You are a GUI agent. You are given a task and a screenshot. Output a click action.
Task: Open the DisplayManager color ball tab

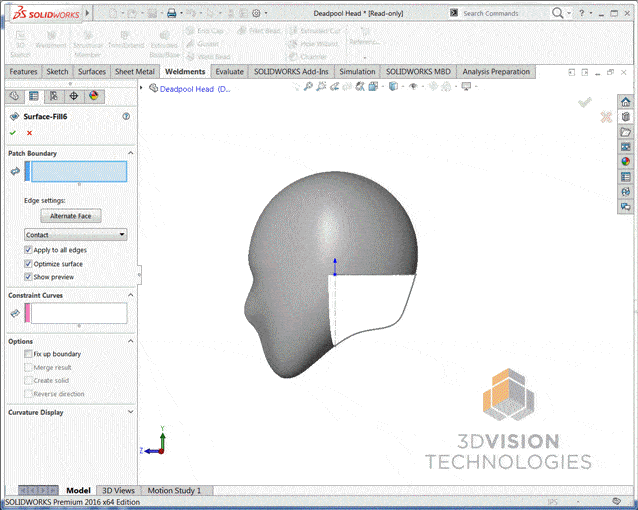94,96
